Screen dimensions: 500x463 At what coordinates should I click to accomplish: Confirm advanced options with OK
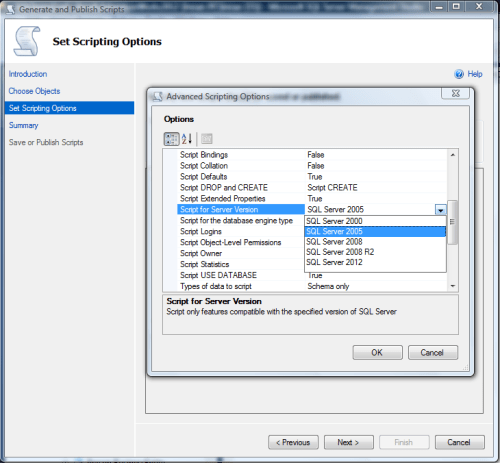pos(377,353)
